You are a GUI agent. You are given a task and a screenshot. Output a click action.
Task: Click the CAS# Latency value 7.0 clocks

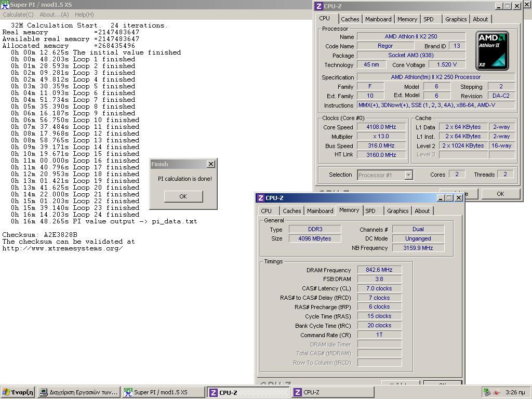379,288
